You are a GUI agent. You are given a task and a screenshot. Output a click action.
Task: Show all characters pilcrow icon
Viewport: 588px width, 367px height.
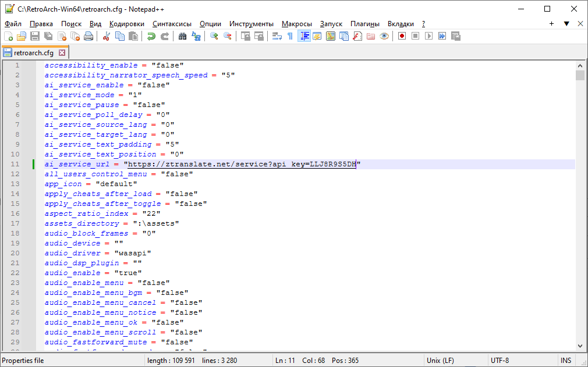[290, 36]
